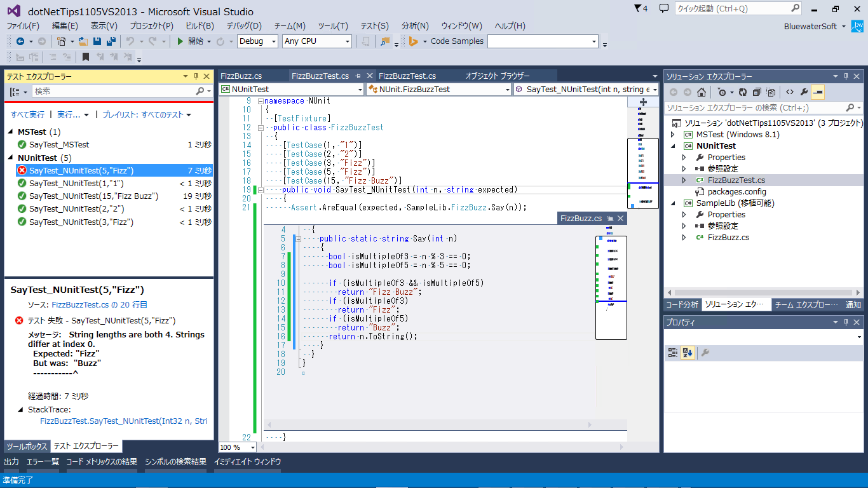868x488 pixels.
Task: Promote the FizzBuzz.cs peek window to a document
Action: pos(610,219)
